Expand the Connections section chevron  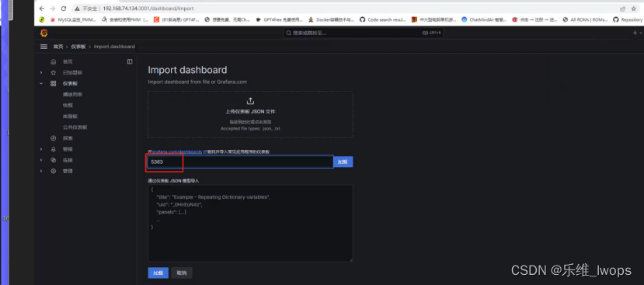[x=40, y=160]
